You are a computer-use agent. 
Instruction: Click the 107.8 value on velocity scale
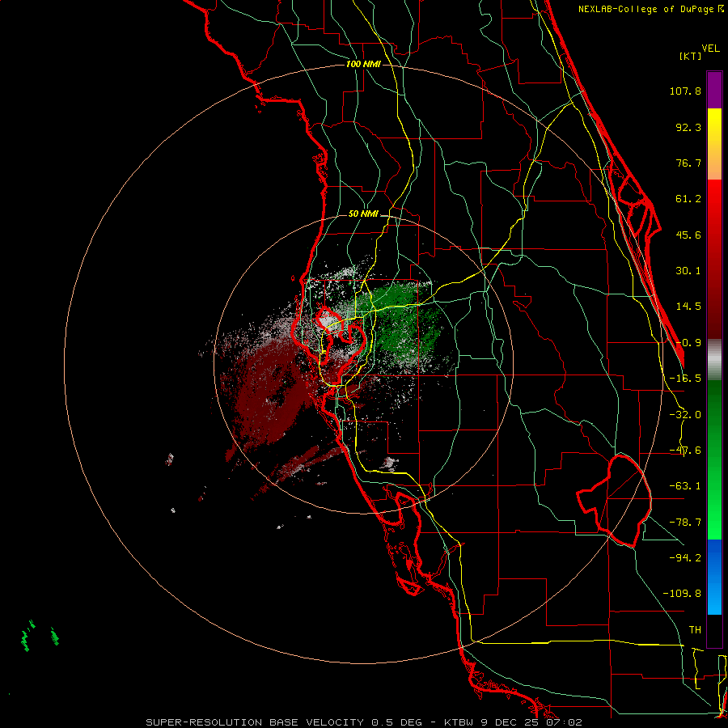[x=685, y=91]
